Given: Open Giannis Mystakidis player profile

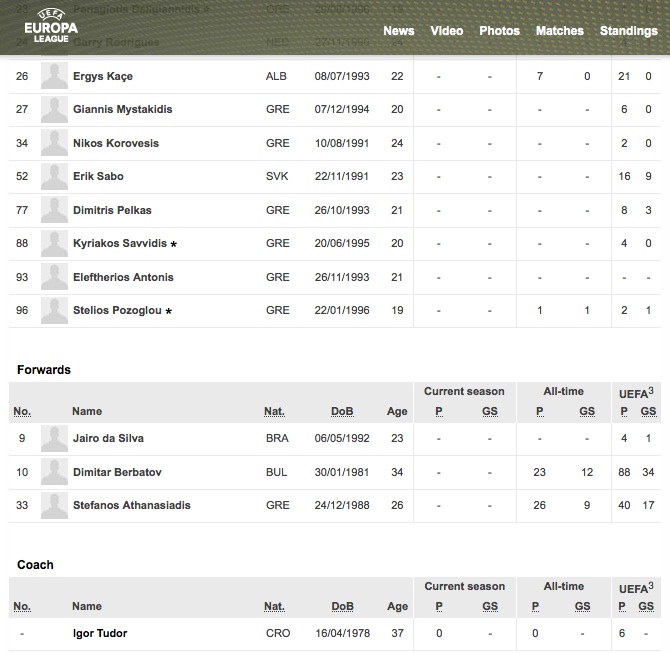Looking at the screenshot, I should pos(122,110).
